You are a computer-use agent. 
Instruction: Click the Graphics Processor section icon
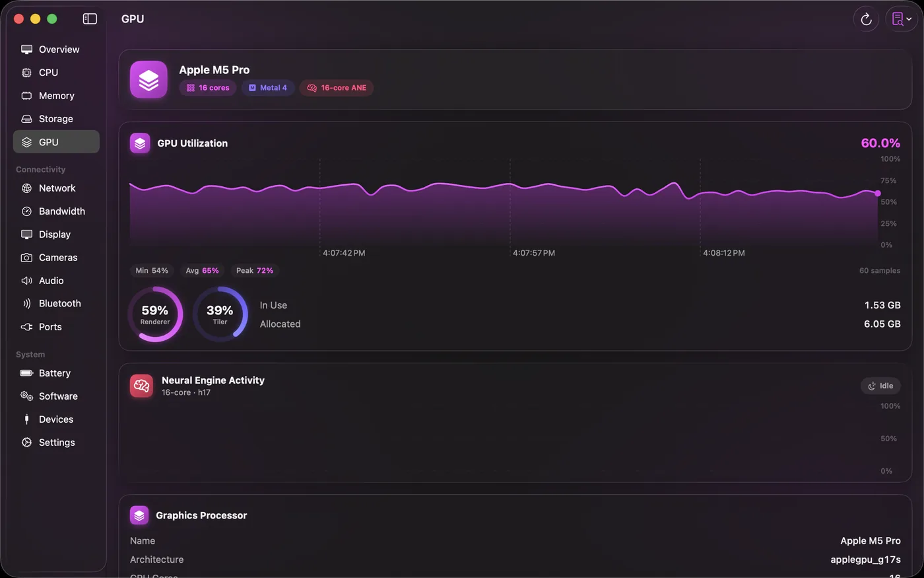coord(139,515)
